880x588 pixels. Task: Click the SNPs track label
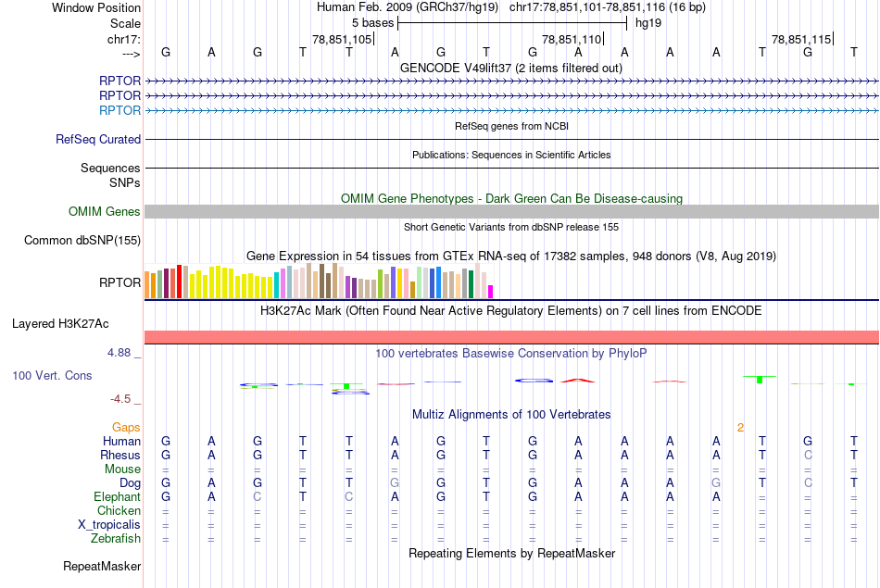tap(125, 183)
